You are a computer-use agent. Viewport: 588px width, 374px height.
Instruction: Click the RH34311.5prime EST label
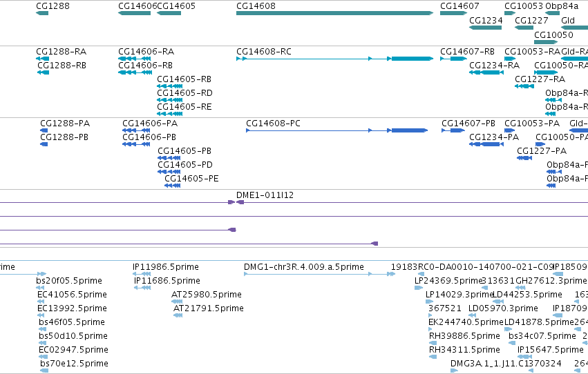pyautogui.click(x=464, y=350)
